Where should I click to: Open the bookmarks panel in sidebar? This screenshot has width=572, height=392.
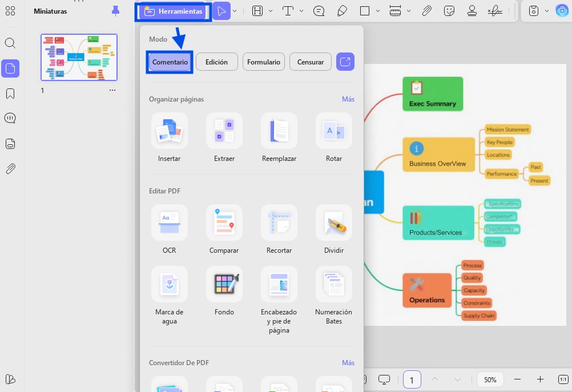[10, 94]
